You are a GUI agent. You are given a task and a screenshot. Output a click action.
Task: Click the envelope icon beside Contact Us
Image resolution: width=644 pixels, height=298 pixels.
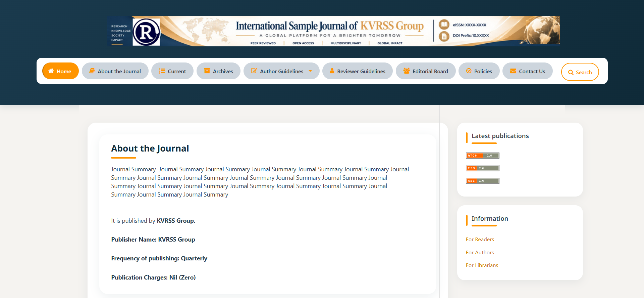(x=513, y=71)
